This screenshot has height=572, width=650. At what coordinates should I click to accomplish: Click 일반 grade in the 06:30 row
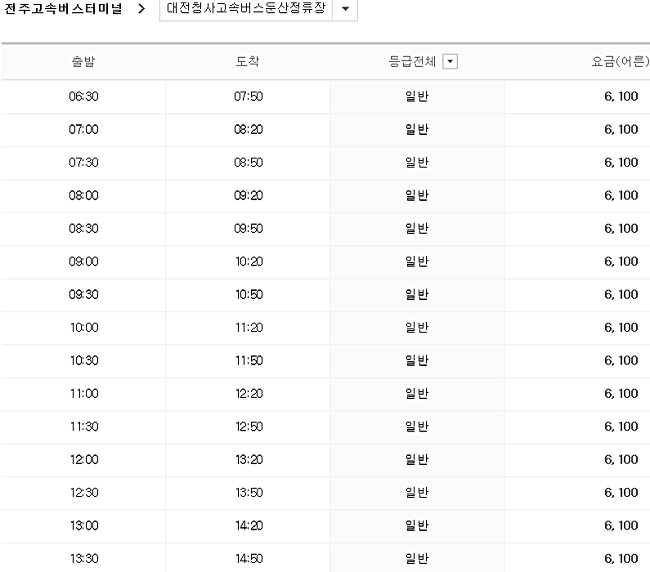click(417, 96)
